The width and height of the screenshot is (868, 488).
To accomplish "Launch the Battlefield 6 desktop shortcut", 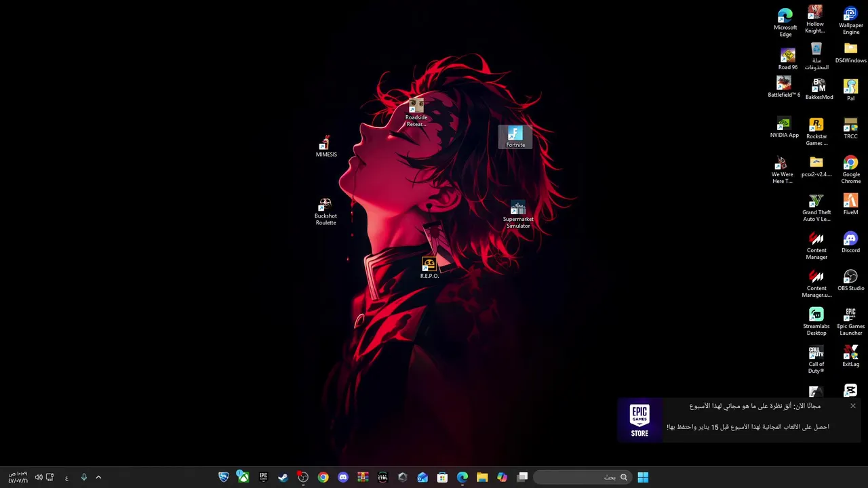I will click(784, 87).
